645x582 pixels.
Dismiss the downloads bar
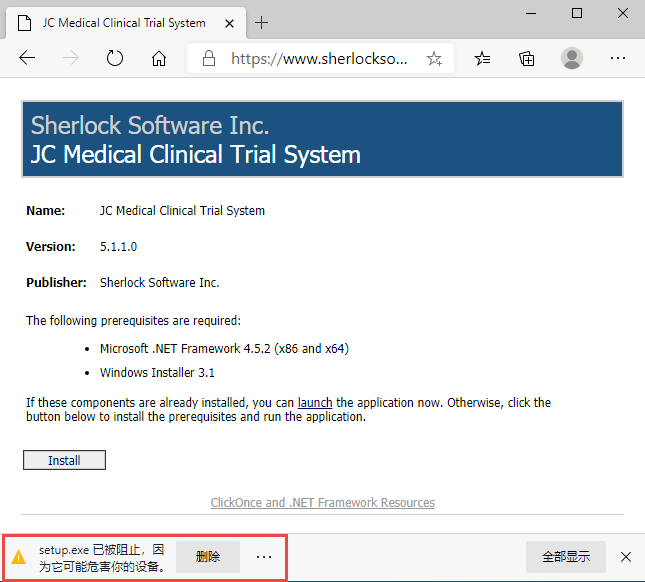626,557
